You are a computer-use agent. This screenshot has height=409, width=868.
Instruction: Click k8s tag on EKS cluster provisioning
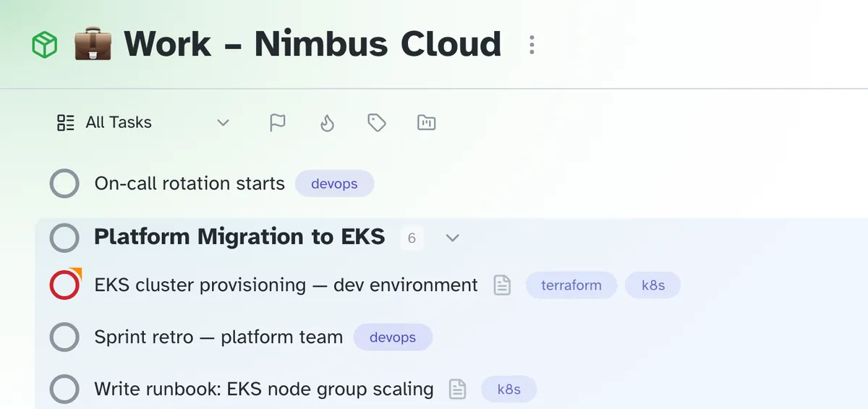[653, 285]
